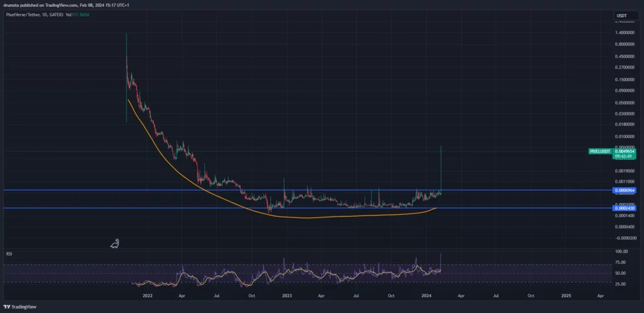Click the current price label 0.0049654

coord(625,151)
